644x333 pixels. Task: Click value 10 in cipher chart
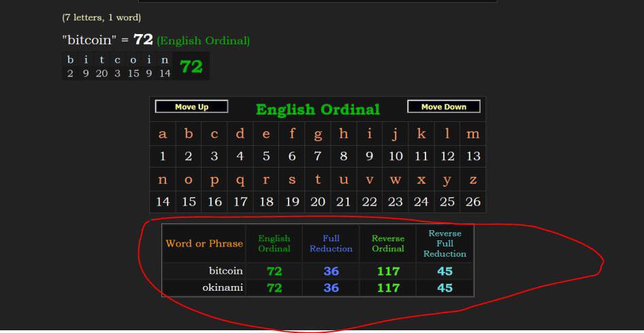tap(395, 156)
